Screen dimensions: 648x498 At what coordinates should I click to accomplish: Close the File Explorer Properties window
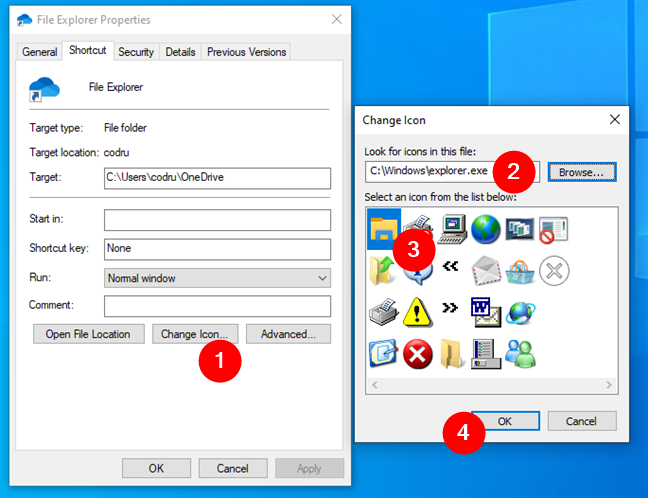click(x=336, y=19)
